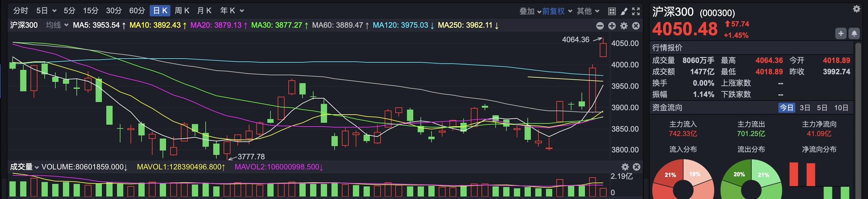The height and width of the screenshot is (199, 868).
Task: Click the MA30: 3877.27 value label
Action: [280, 25]
